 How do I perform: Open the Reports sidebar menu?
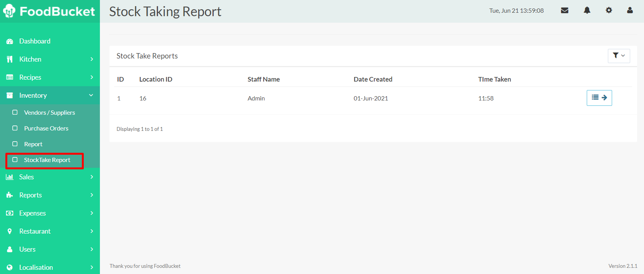click(x=31, y=195)
